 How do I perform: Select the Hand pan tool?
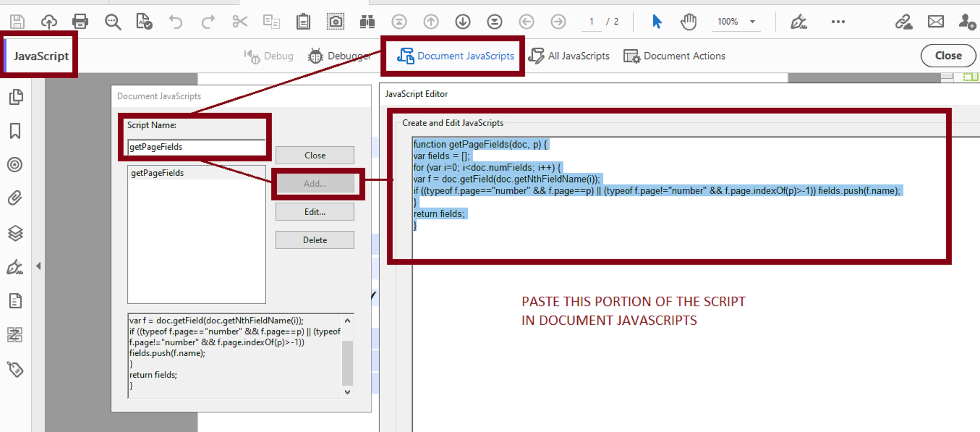pyautogui.click(x=688, y=22)
